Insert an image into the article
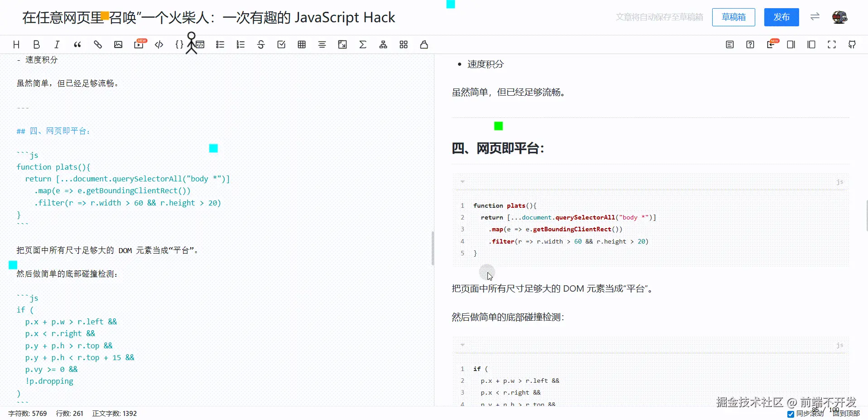The height and width of the screenshot is (420, 868). [x=118, y=44]
